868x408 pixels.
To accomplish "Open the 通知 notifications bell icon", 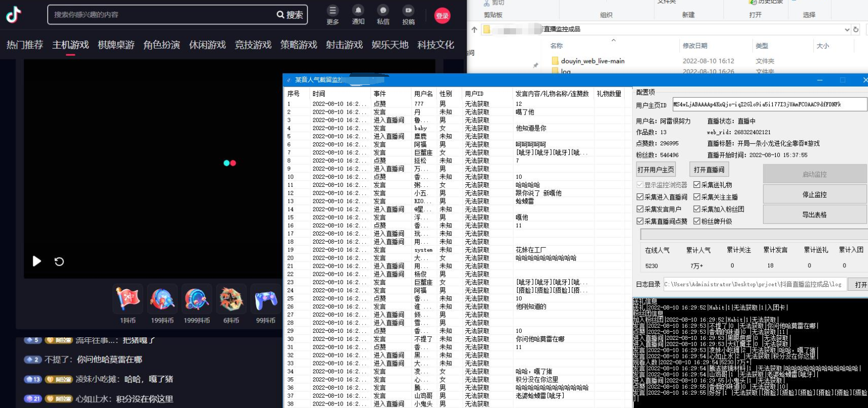I will (358, 11).
